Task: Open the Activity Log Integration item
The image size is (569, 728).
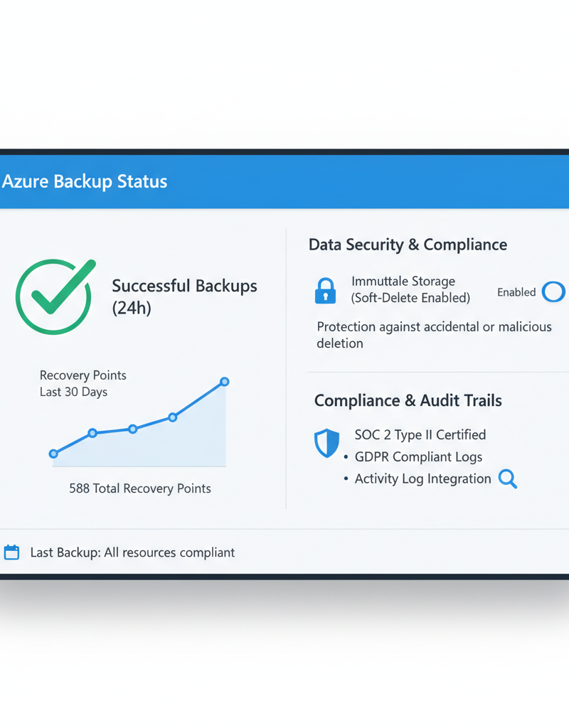Action: click(422, 479)
